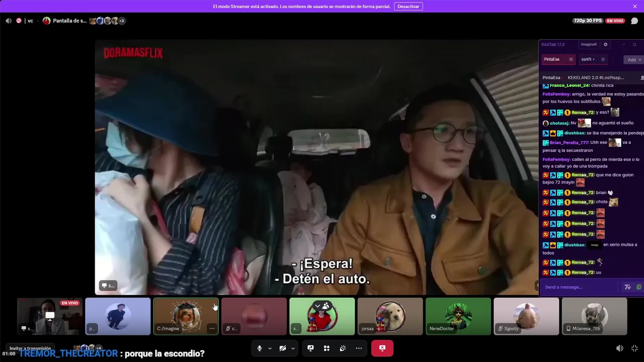
Task: Select the Milanesa_785 participant tile
Action: click(594, 316)
